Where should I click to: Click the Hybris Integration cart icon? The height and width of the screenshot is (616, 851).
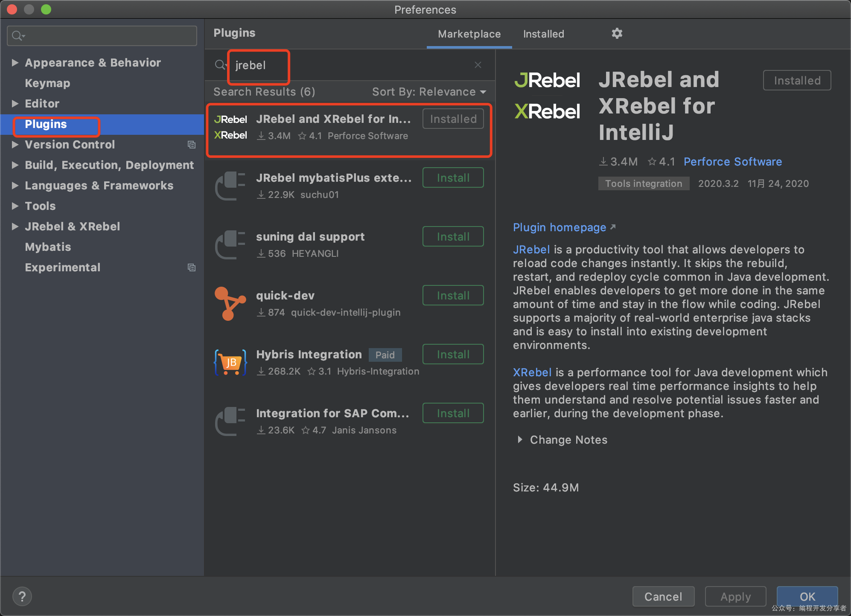(x=230, y=362)
